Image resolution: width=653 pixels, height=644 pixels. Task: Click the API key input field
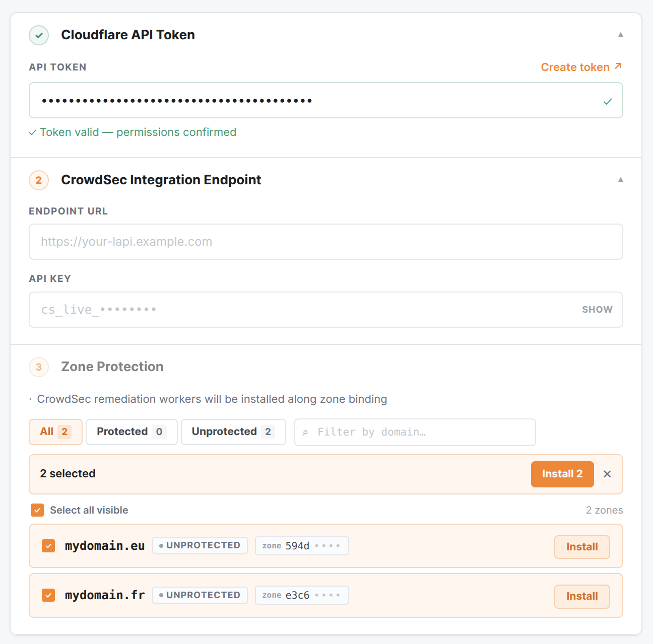[326, 310]
